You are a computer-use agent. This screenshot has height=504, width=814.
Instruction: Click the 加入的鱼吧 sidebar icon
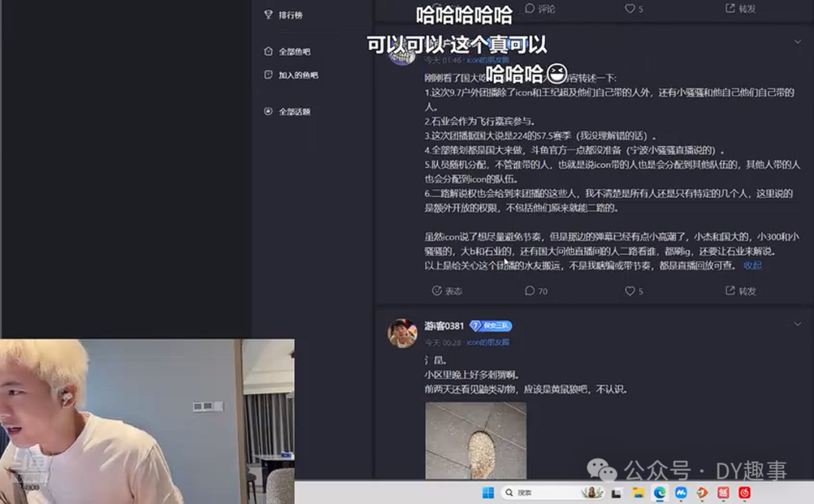[268, 75]
